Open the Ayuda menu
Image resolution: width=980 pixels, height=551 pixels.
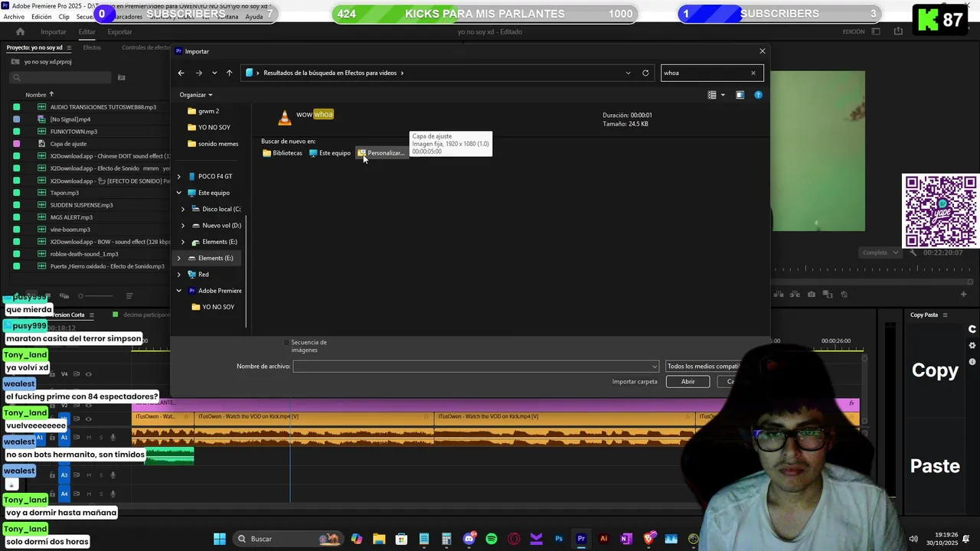[x=253, y=17]
